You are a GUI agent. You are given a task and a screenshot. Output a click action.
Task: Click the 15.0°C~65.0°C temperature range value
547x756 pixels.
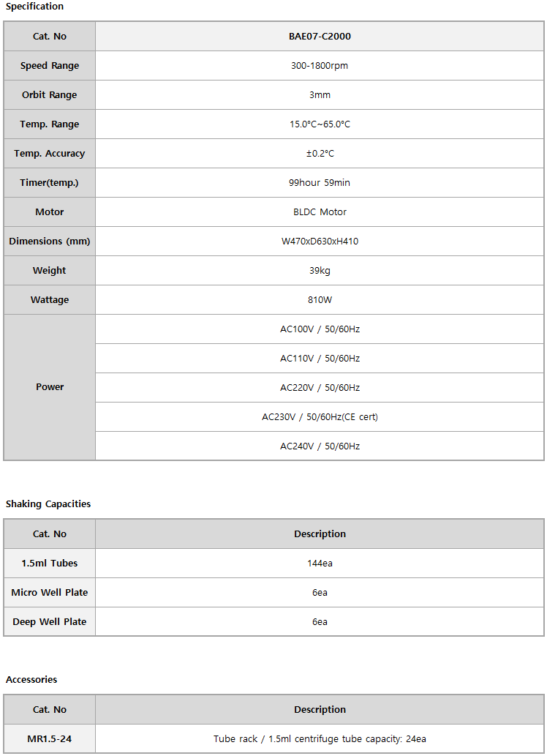point(320,124)
